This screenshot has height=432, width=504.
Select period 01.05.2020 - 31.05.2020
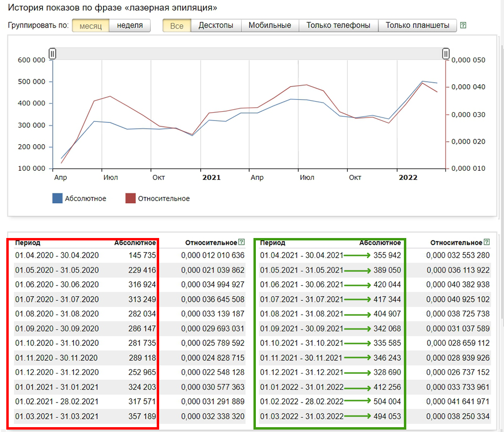[x=57, y=270]
